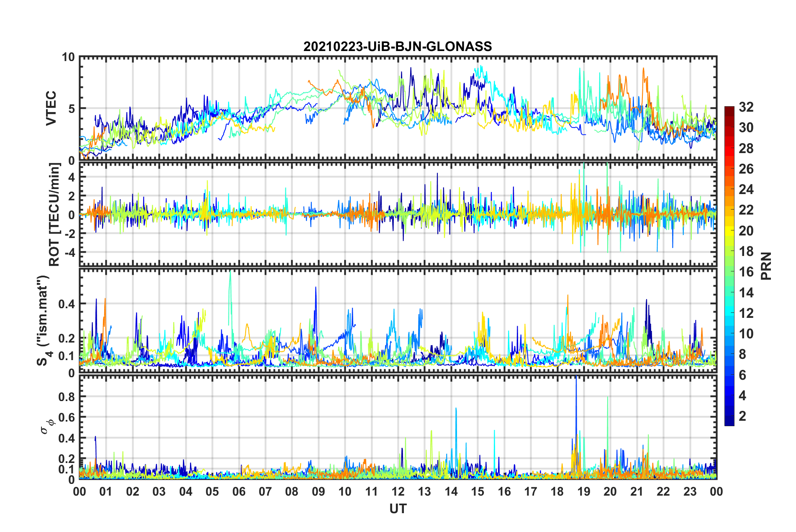The image size is (796, 532).
Task: Click x-axis tick label 12
Action: coord(398,492)
